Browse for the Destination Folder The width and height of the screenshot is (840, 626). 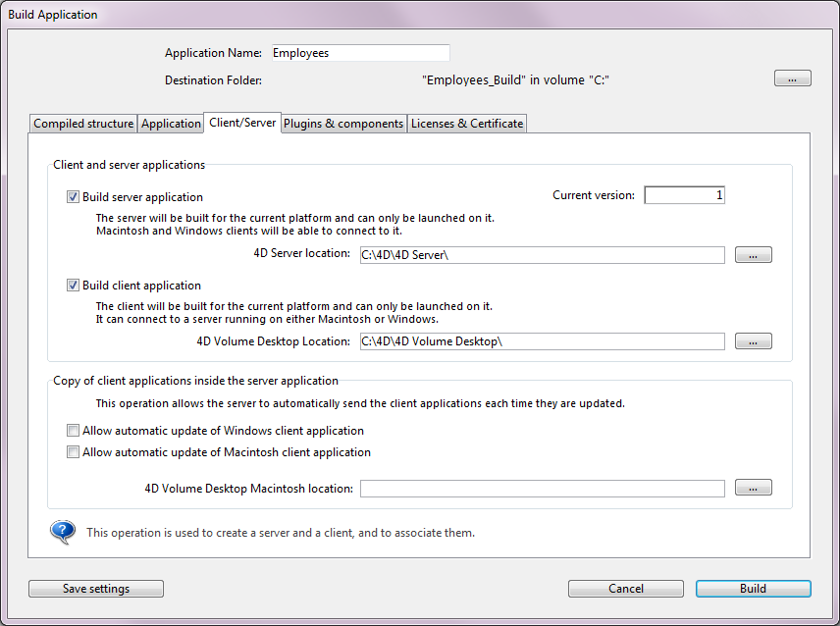point(792,78)
